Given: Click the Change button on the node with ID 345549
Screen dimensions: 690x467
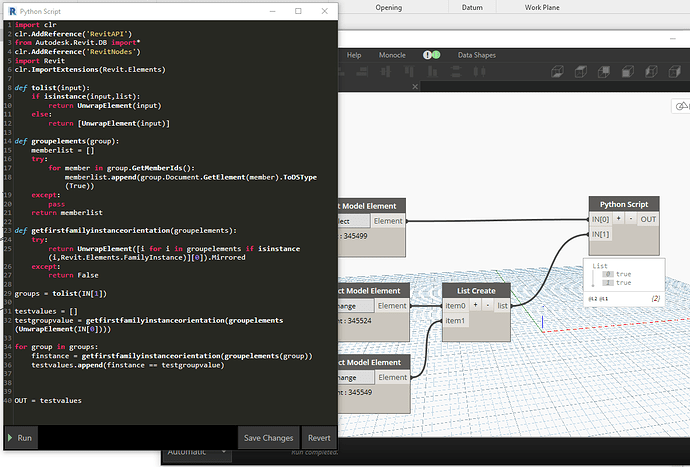Looking at the screenshot, I should [356, 377].
